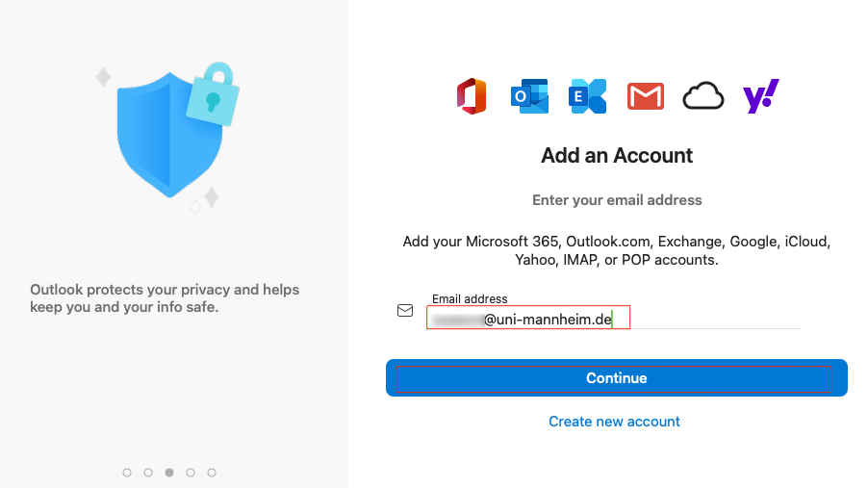The height and width of the screenshot is (488, 868).
Task: Click the padlock icon on the shield
Action: coord(213,95)
